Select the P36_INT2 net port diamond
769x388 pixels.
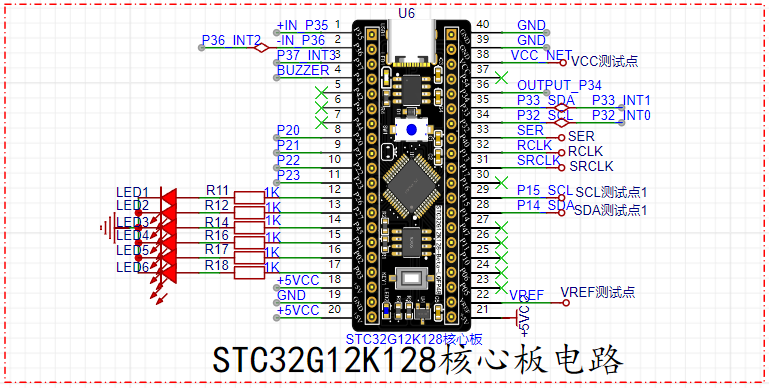[x=262, y=48]
